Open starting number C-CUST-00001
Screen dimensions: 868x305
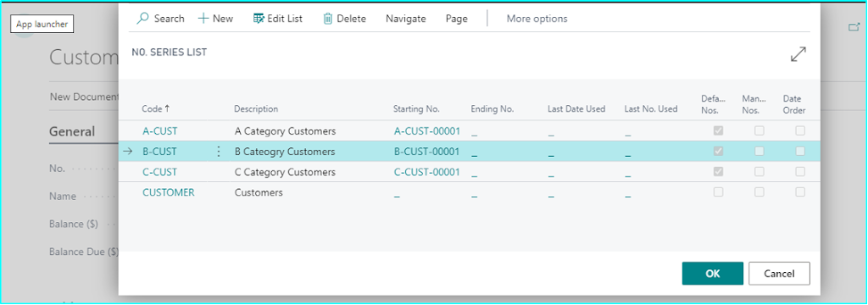[x=427, y=172]
